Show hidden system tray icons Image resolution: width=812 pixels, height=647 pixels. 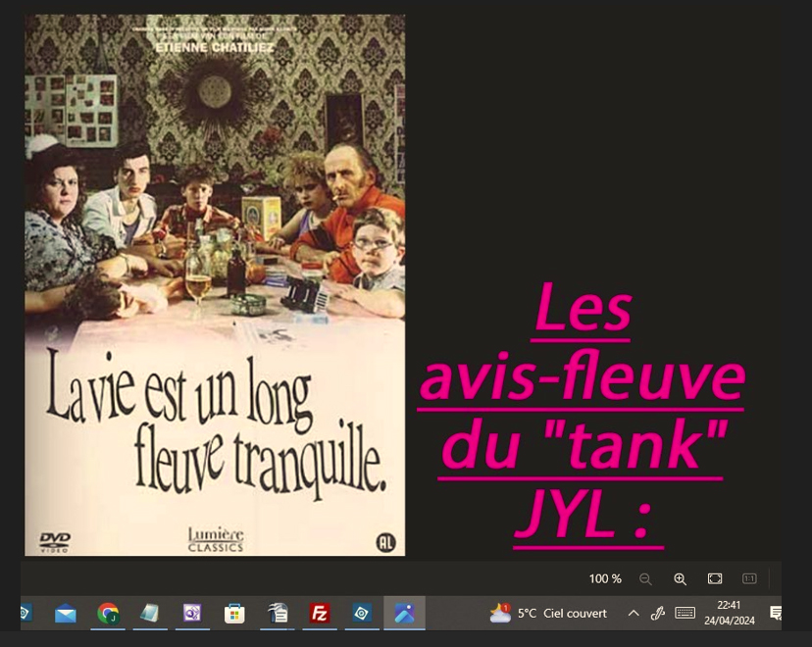click(x=634, y=614)
